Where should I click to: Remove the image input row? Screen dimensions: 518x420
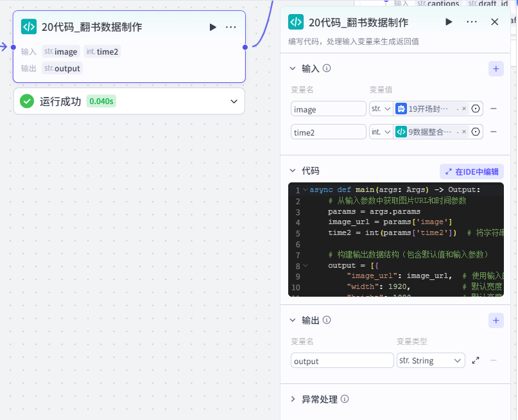click(494, 109)
